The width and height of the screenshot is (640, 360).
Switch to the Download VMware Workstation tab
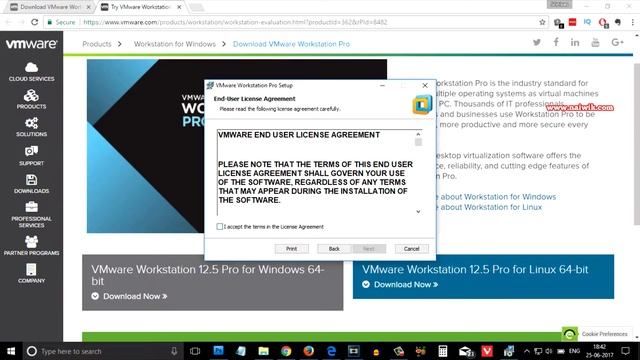[x=51, y=7]
